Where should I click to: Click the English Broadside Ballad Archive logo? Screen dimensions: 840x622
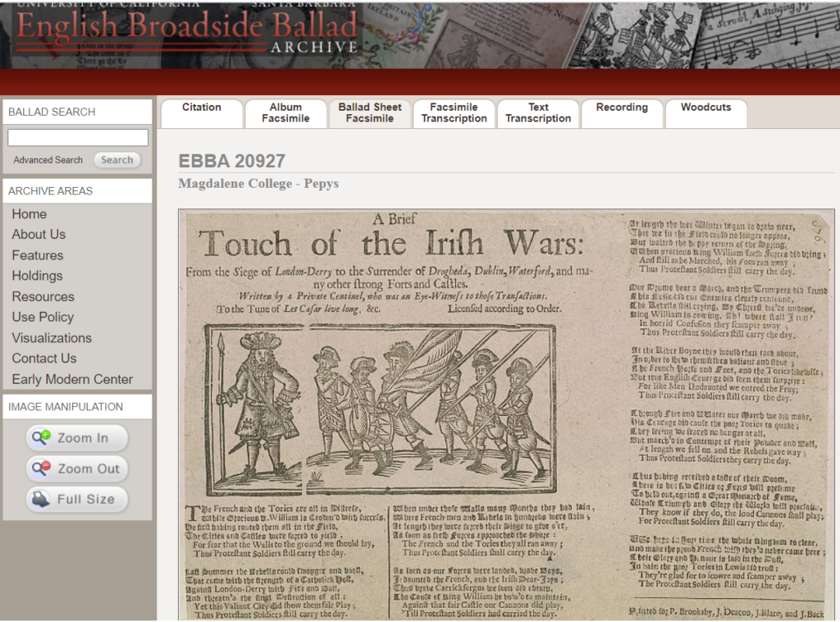click(x=187, y=31)
